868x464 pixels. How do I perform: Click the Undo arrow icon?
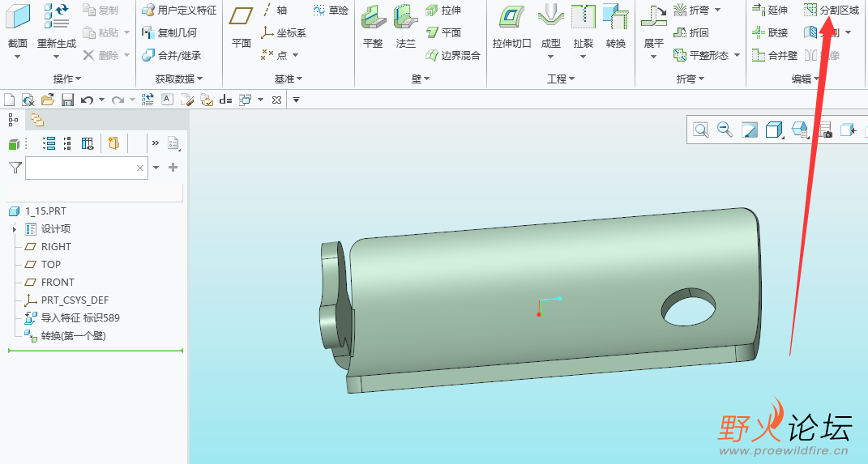tap(87, 100)
